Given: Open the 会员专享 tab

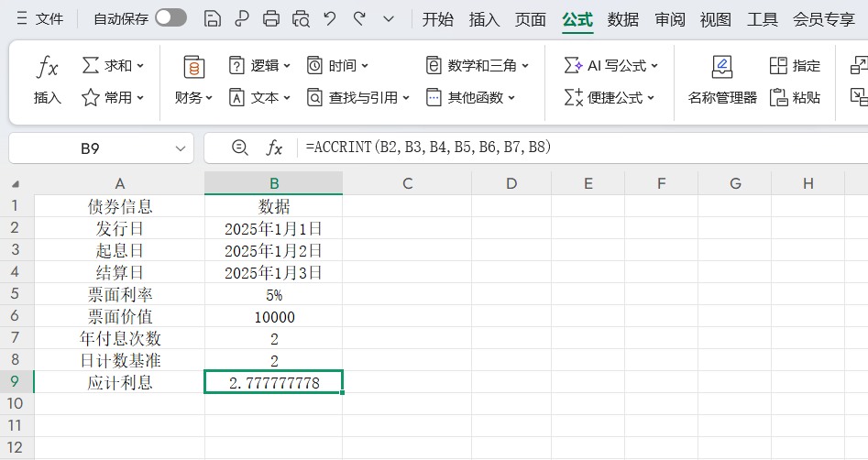Looking at the screenshot, I should [824, 20].
